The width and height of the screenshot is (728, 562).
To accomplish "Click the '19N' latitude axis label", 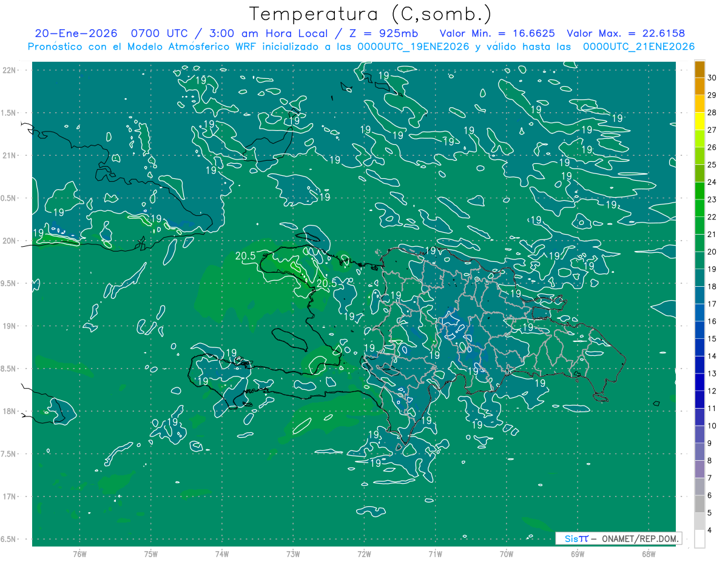I will point(10,326).
